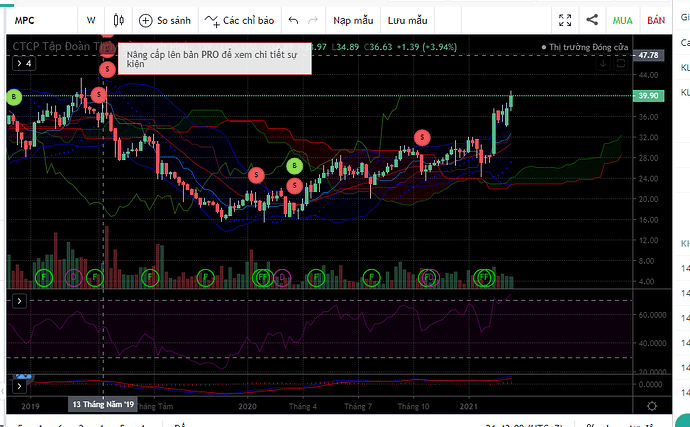Image resolution: width=690 pixels, height=427 pixels.
Task: Click the MPC symbol search field
Action: [x=42, y=20]
